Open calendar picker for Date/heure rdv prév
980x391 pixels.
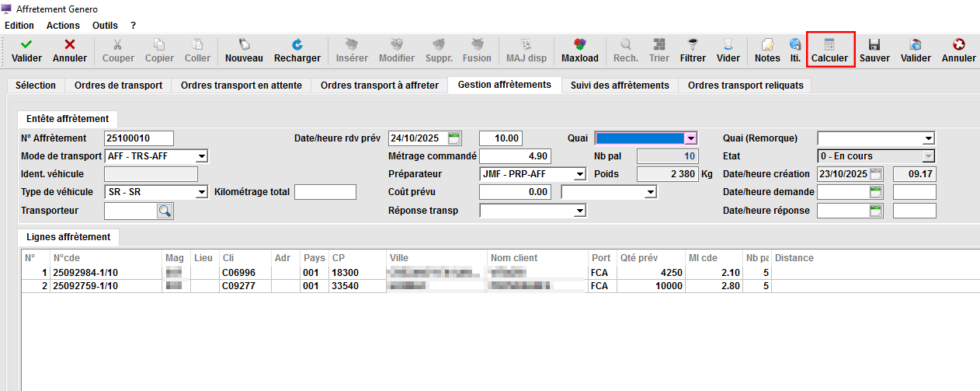[x=455, y=138]
